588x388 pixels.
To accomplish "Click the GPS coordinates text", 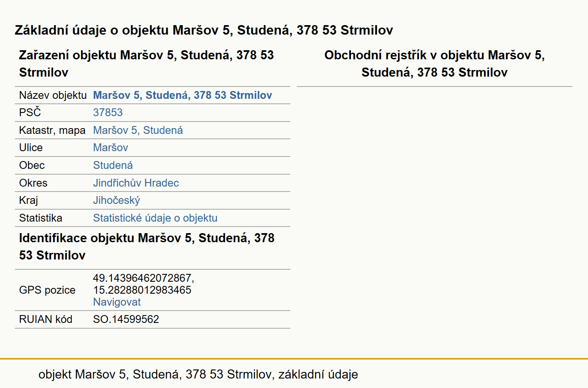I will (143, 284).
